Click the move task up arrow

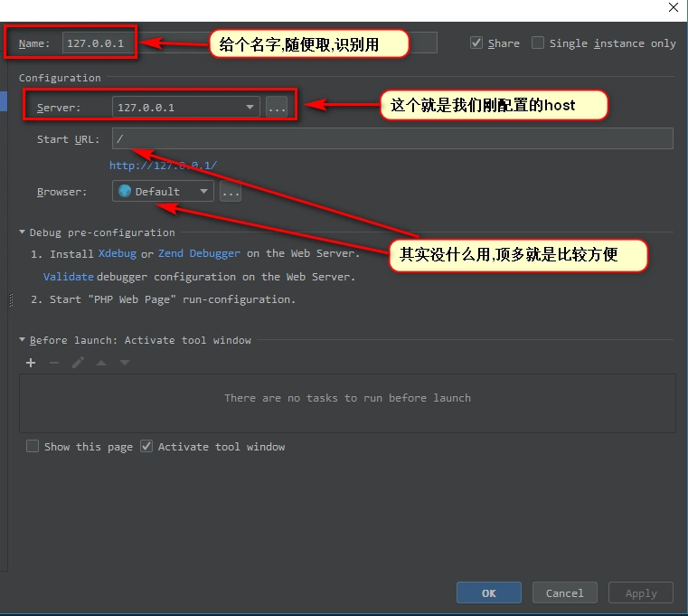tap(101, 363)
